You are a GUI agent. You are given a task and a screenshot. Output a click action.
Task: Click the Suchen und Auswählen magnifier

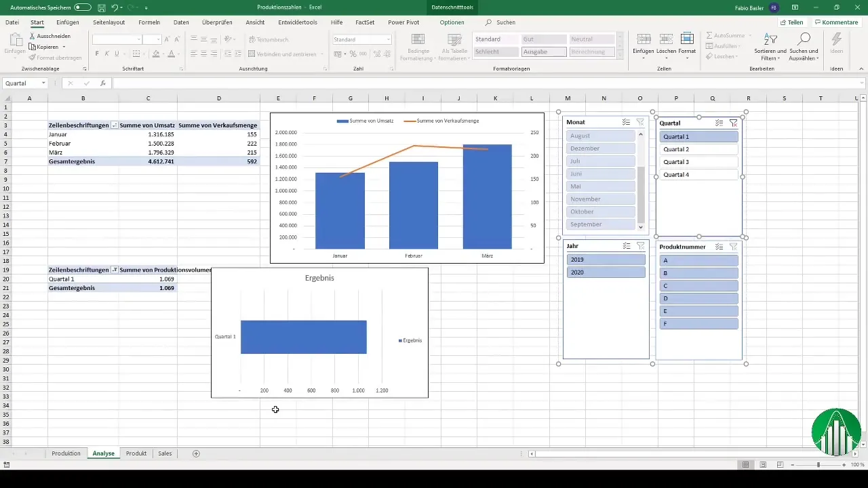(x=804, y=39)
